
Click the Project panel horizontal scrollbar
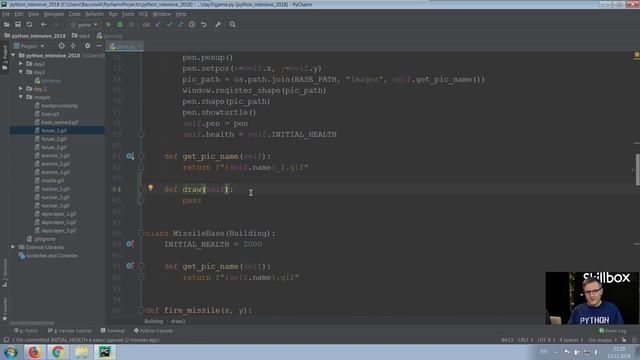click(x=32, y=323)
